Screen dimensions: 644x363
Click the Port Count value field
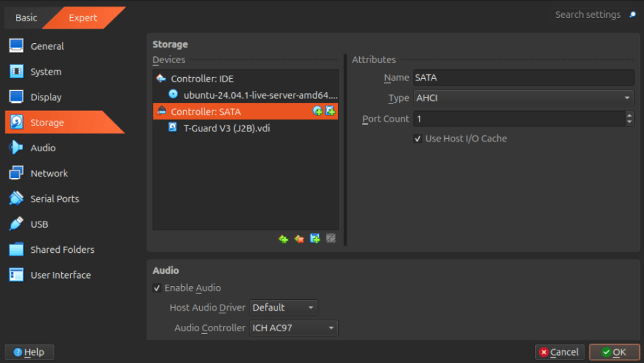tap(519, 119)
